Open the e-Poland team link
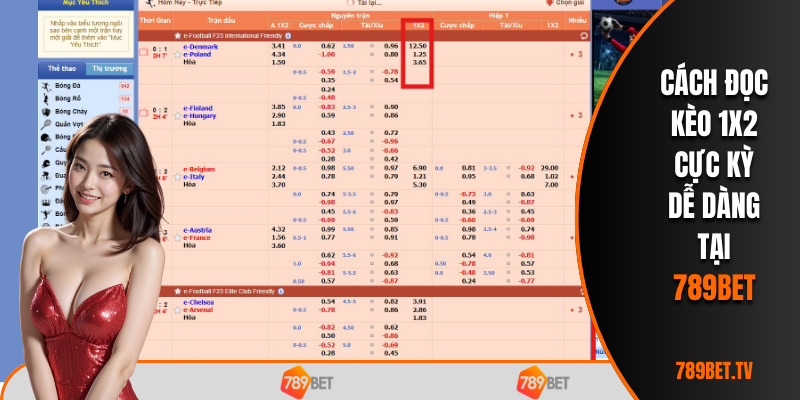The image size is (800, 400). pos(197,55)
